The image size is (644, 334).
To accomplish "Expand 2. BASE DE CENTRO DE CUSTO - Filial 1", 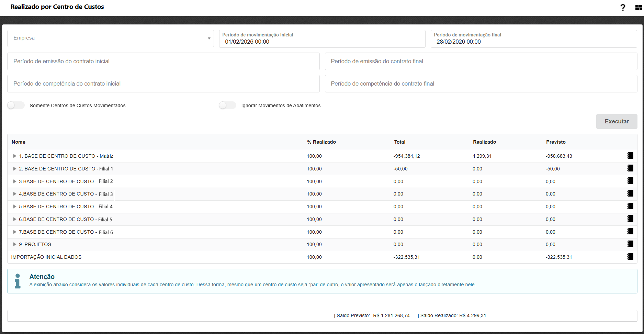I will click(15, 169).
